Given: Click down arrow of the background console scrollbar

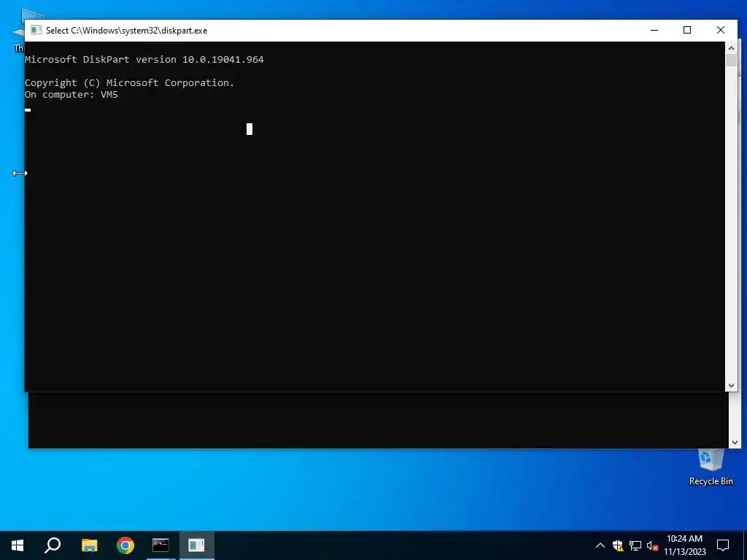Looking at the screenshot, I should [x=734, y=443].
